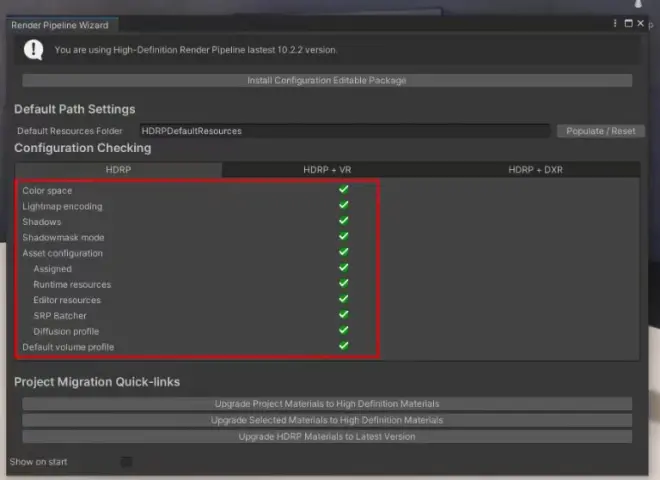Click the Populate / Reset button
The width and height of the screenshot is (660, 480).
point(601,131)
